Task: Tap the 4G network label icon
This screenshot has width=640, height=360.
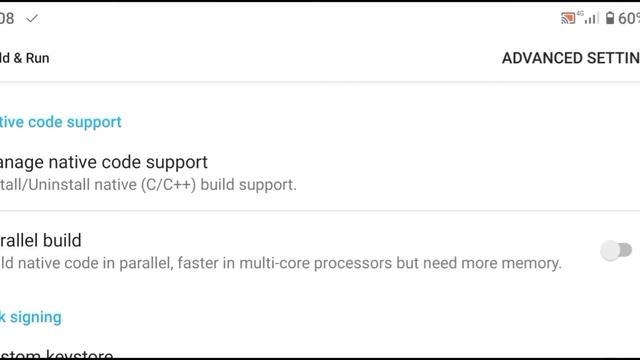Action: [x=580, y=14]
